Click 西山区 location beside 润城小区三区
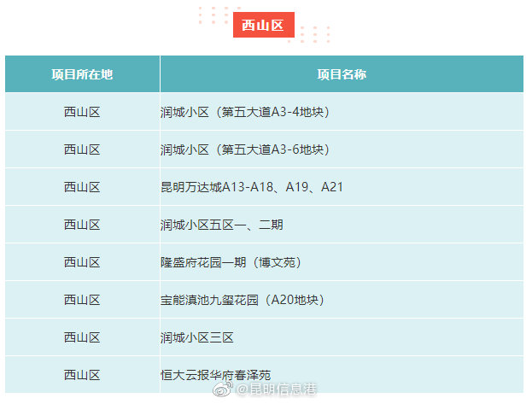 (82, 337)
